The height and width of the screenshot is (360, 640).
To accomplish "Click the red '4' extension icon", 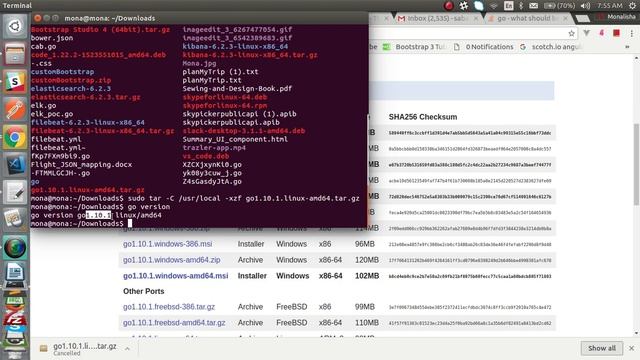I will [601, 33].
